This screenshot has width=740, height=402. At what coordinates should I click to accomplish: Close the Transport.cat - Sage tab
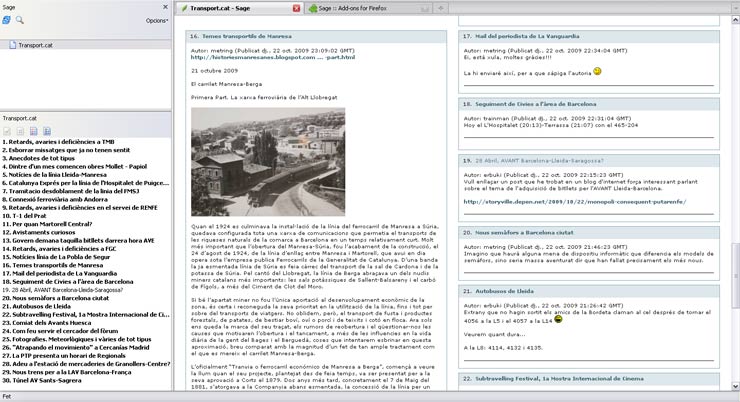pyautogui.click(x=296, y=8)
